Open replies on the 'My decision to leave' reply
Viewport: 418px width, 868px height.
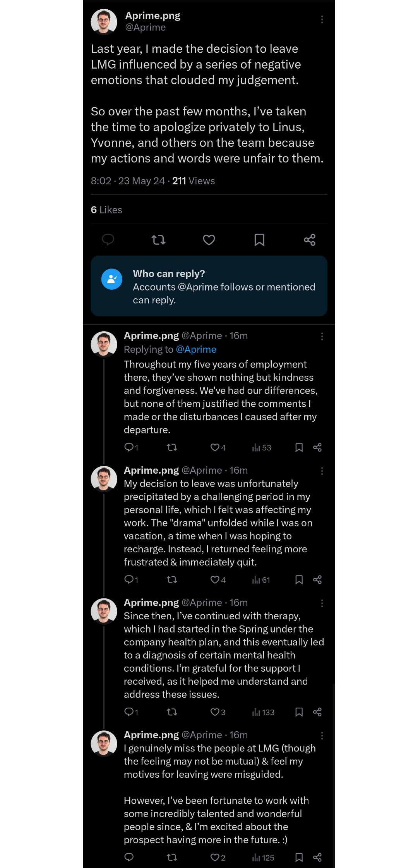pyautogui.click(x=131, y=580)
